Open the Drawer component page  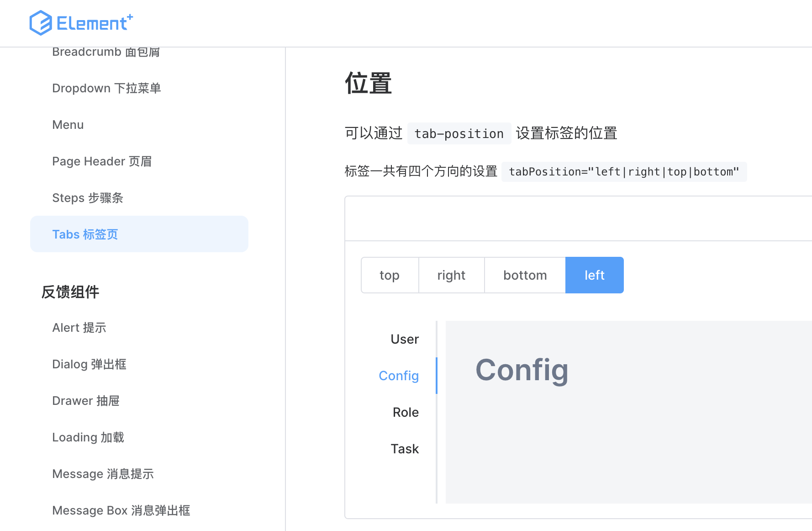pos(86,400)
